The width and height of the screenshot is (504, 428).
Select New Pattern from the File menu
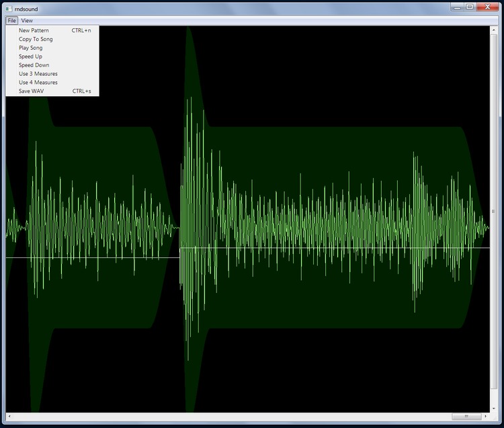(x=34, y=30)
